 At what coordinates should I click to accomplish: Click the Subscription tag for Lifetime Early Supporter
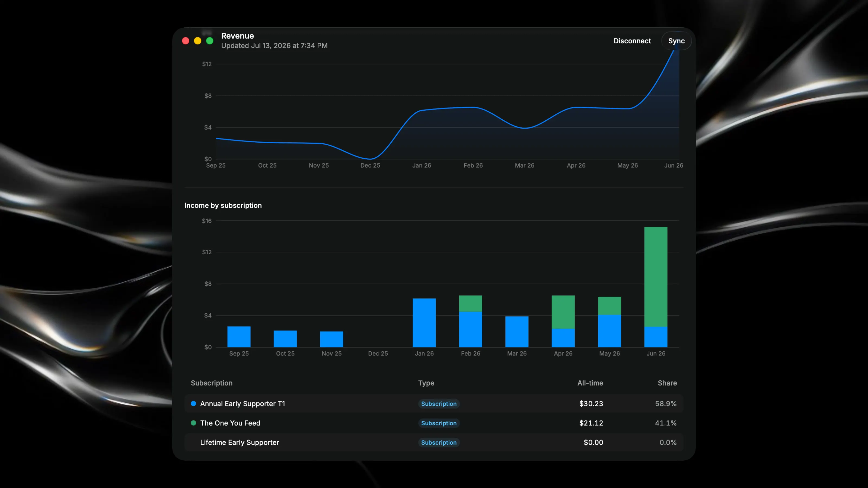[439, 442]
